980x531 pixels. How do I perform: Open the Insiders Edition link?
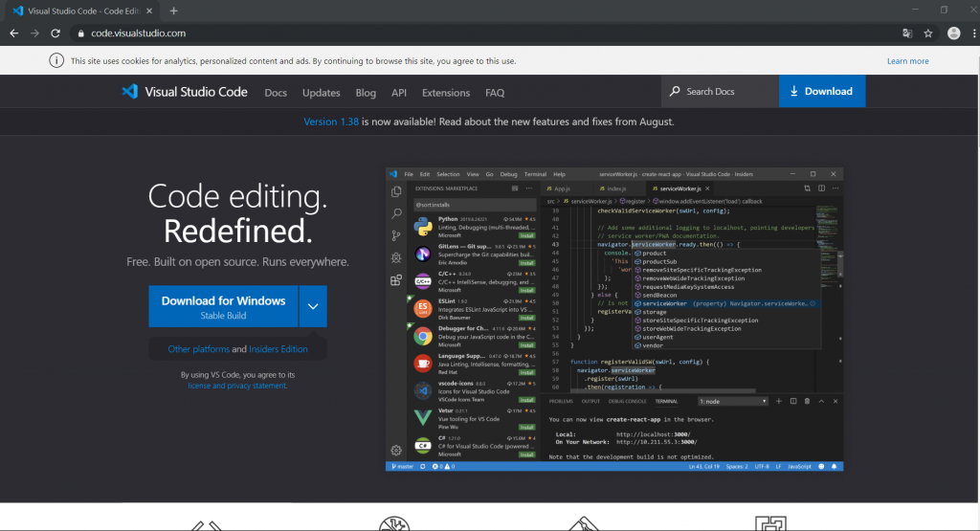click(278, 349)
